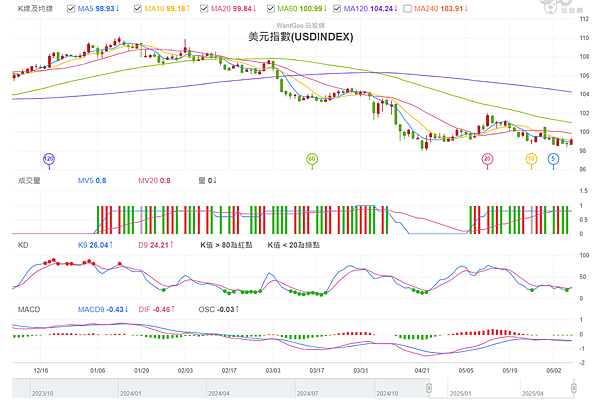
Task: Click the blue 5 marker pin
Action: coord(553,159)
